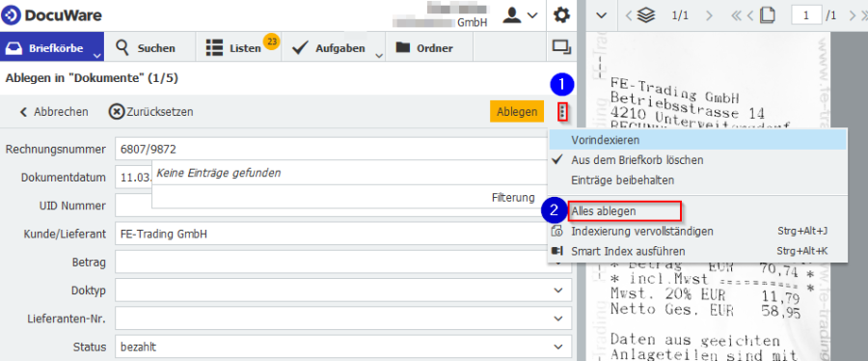Go to previous page in viewer
Image resolution: width=868 pixels, height=361 pixels.
point(750,15)
